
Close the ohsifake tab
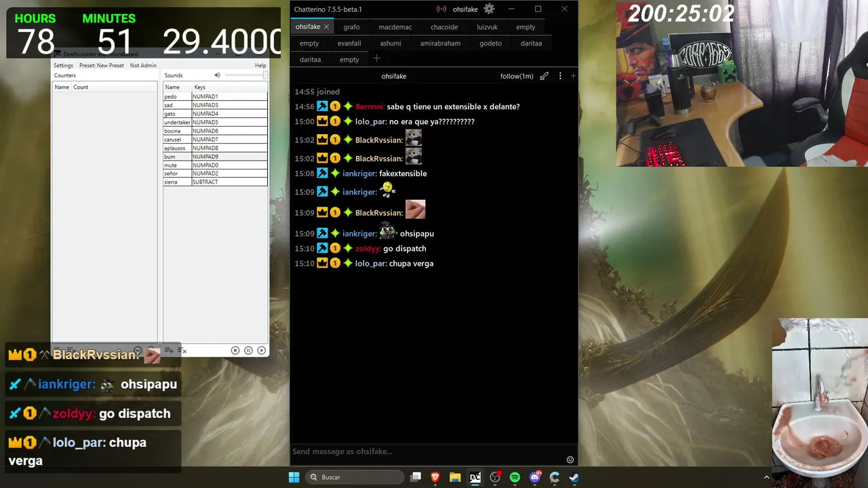click(326, 27)
